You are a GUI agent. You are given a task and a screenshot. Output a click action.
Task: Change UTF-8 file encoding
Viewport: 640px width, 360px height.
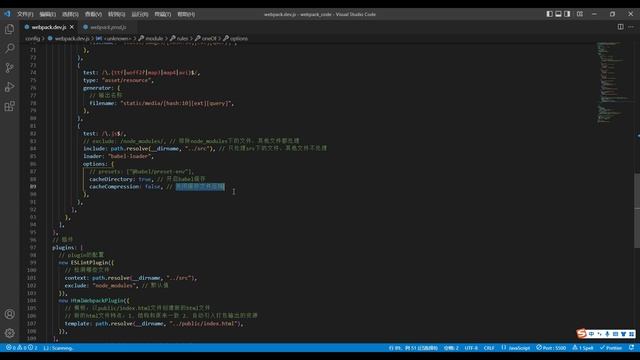pyautogui.click(x=471, y=348)
